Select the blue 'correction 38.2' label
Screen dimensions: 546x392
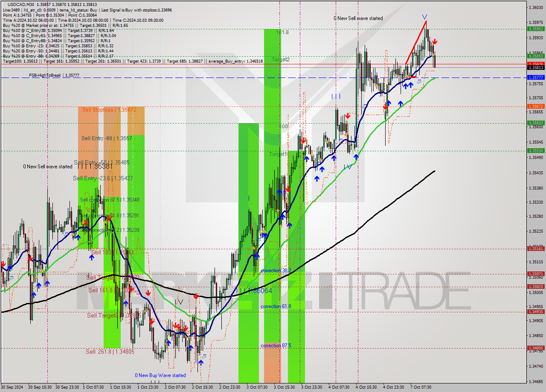276,271
